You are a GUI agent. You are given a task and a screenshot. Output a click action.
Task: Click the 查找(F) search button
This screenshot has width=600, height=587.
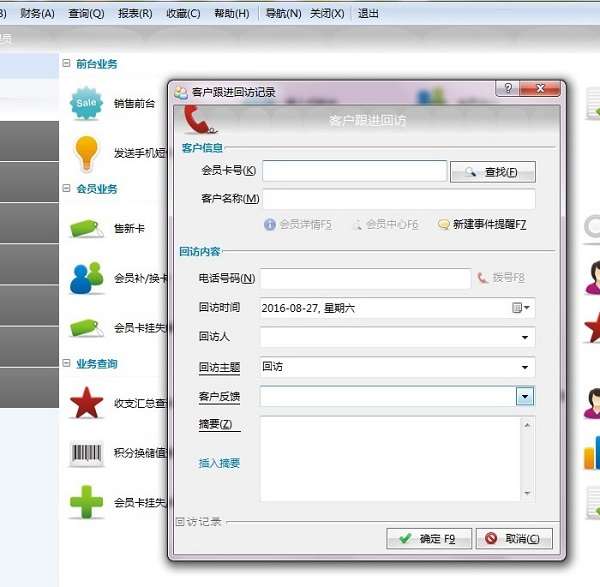[493, 172]
